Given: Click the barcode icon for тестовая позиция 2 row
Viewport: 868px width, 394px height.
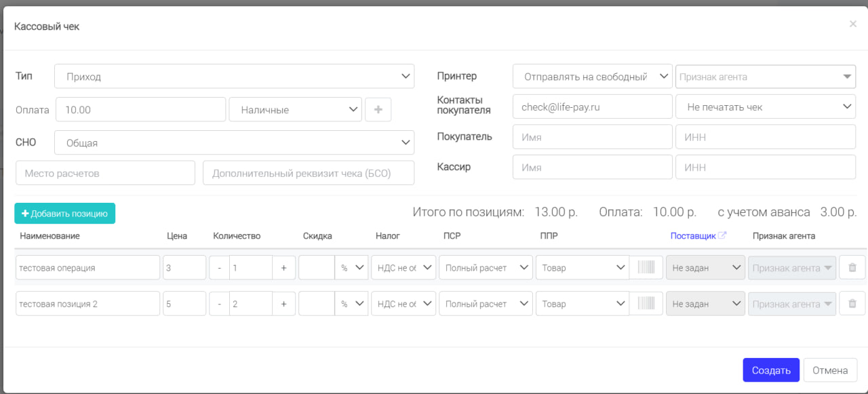Looking at the screenshot, I should [646, 304].
